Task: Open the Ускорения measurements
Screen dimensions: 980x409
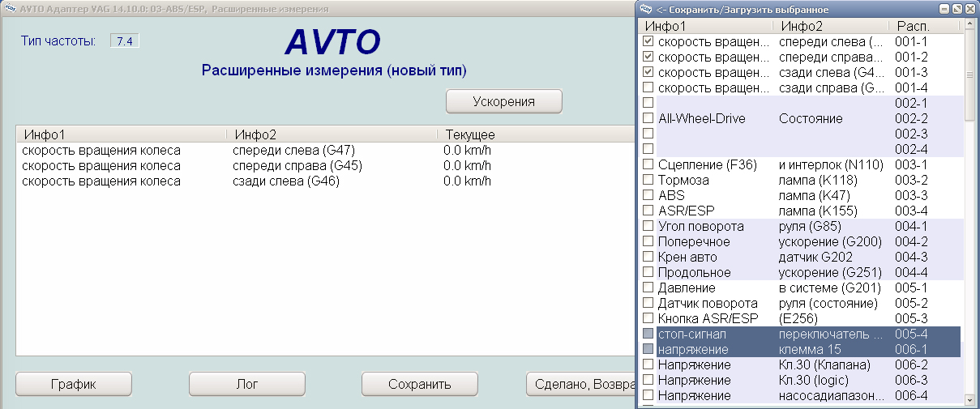Action: [x=503, y=101]
